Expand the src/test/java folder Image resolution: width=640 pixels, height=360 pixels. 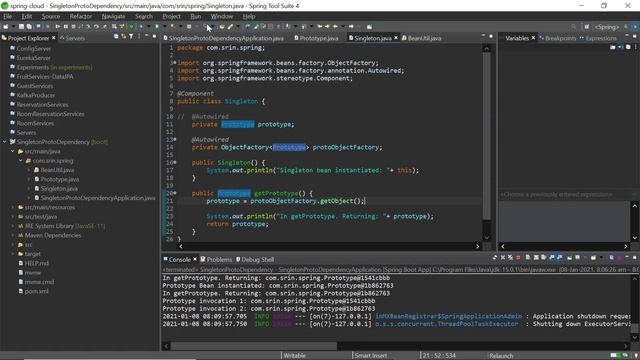coord(13,217)
